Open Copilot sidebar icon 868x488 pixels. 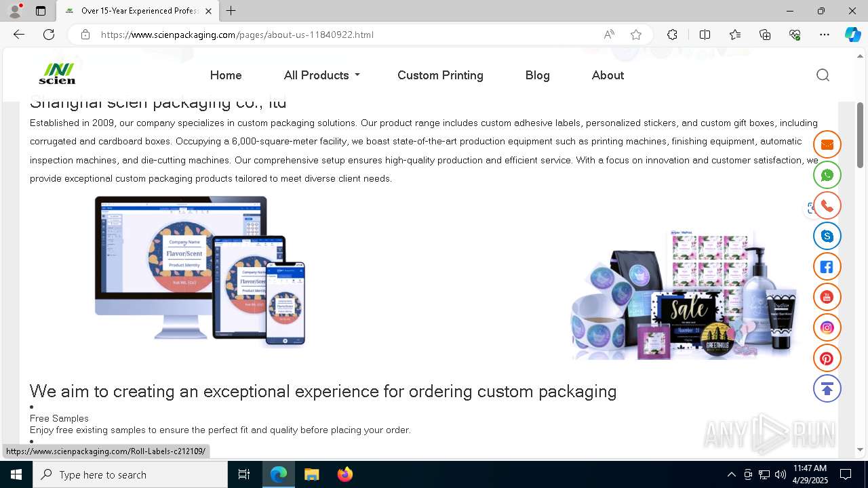pos(852,35)
